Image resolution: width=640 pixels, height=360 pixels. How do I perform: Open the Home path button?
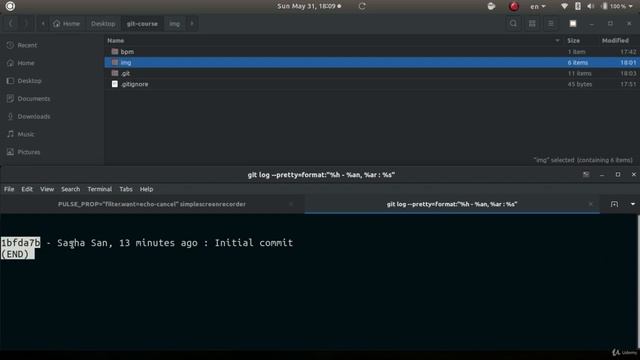(x=67, y=24)
